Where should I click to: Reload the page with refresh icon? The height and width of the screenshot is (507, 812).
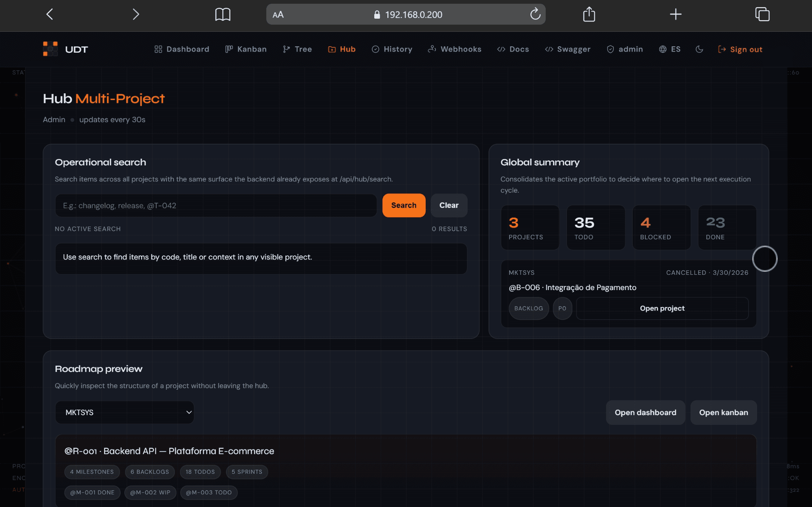click(x=535, y=15)
